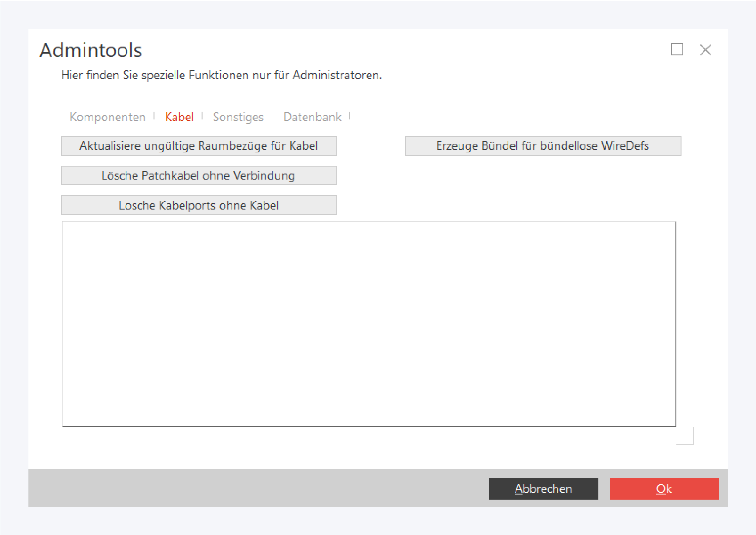The image size is (756, 535).
Task: Open the Sonstiges tab
Action: coord(238,117)
